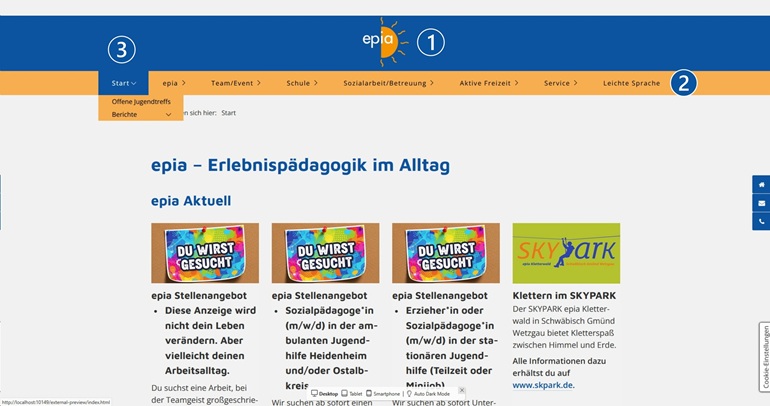Switch preview to Desktop view
The image size is (770, 406).
pyautogui.click(x=324, y=394)
